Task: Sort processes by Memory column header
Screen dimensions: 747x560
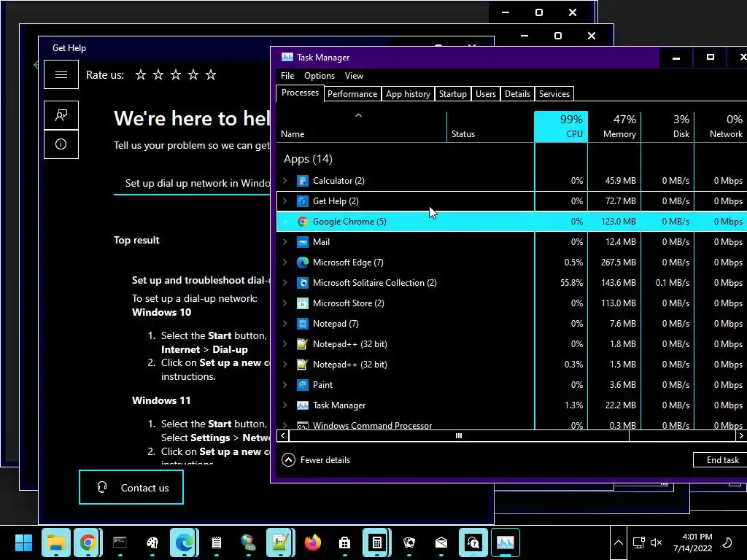Action: point(614,127)
